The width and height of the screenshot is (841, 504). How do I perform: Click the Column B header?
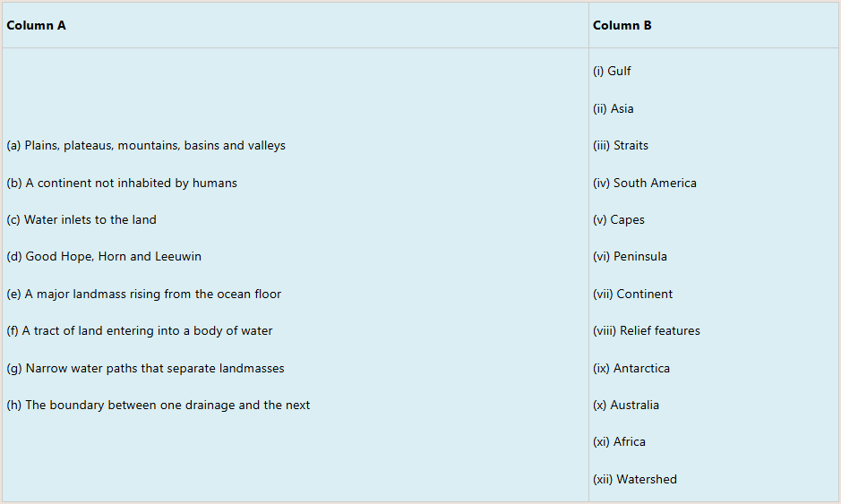[622, 25]
